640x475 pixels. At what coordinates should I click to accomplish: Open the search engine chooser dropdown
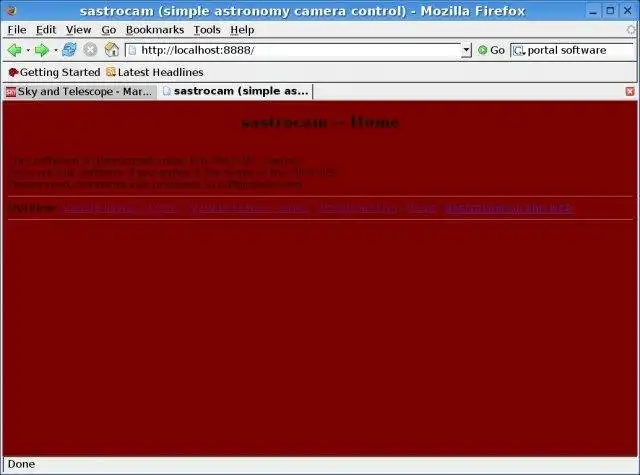(519, 51)
